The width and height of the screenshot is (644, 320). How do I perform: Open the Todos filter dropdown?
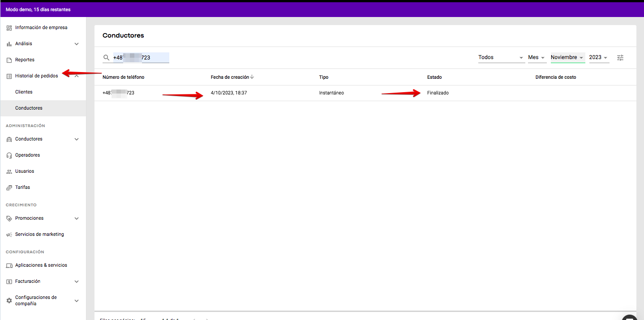[x=501, y=57]
